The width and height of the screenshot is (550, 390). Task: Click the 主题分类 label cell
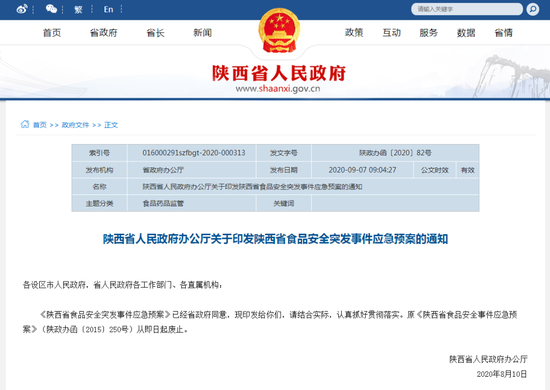click(x=99, y=203)
